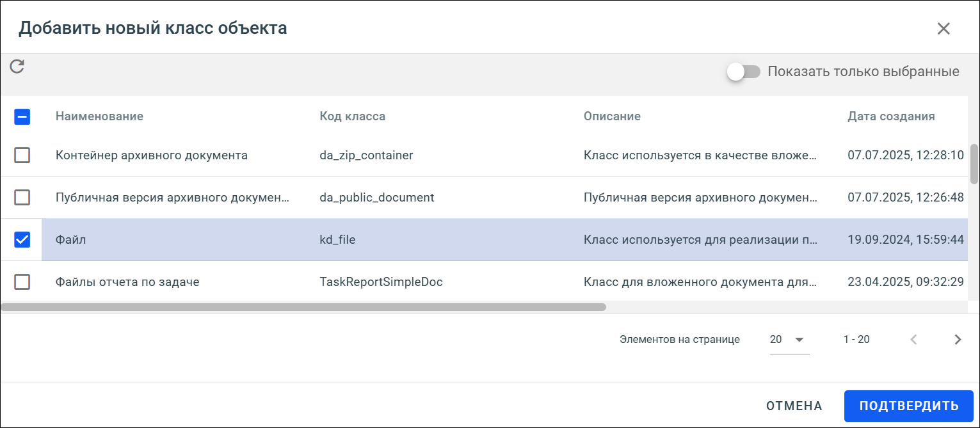Select the 'Файл' name cell
This screenshot has height=428, width=980.
70,240
